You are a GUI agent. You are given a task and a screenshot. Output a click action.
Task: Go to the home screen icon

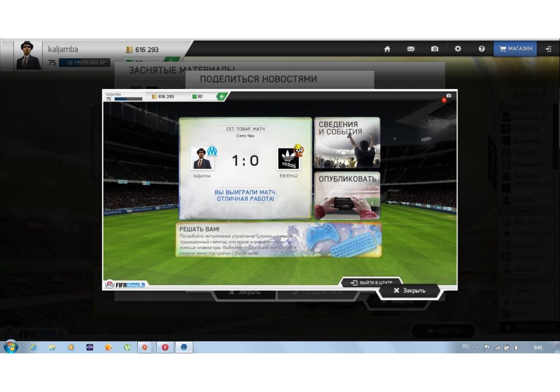click(x=387, y=49)
